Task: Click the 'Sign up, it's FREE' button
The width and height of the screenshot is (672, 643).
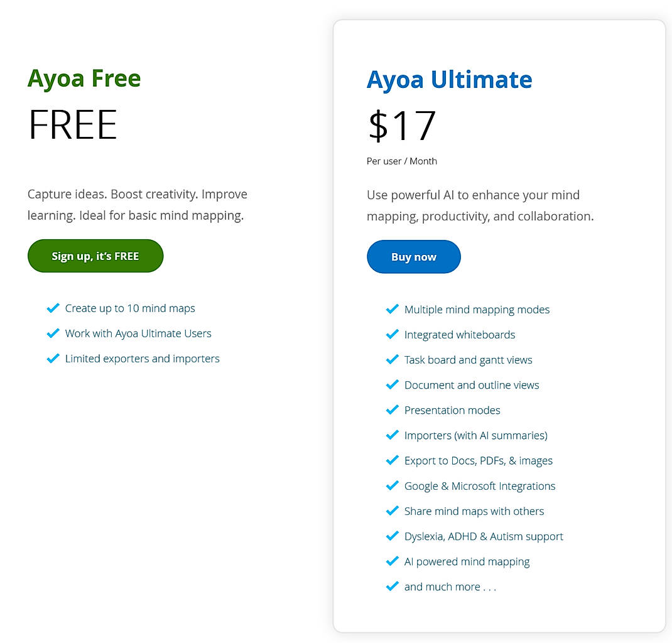Action: (x=95, y=256)
